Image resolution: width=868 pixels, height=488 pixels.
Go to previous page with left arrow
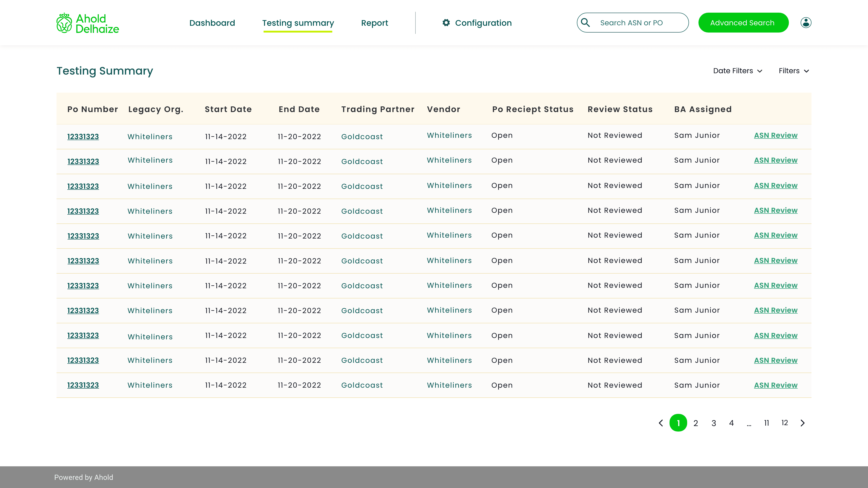click(x=661, y=423)
